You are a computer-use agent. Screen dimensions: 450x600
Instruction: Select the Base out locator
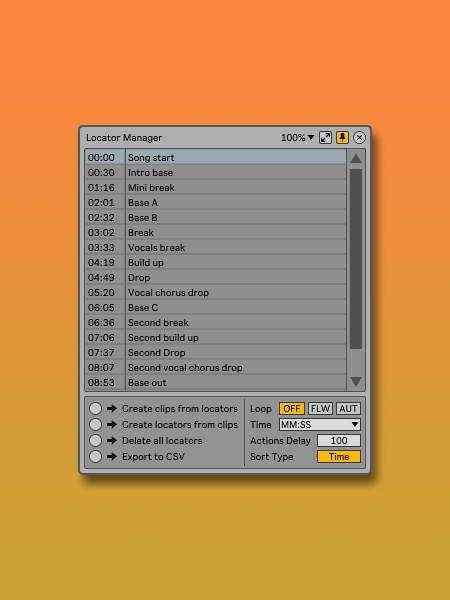236,382
